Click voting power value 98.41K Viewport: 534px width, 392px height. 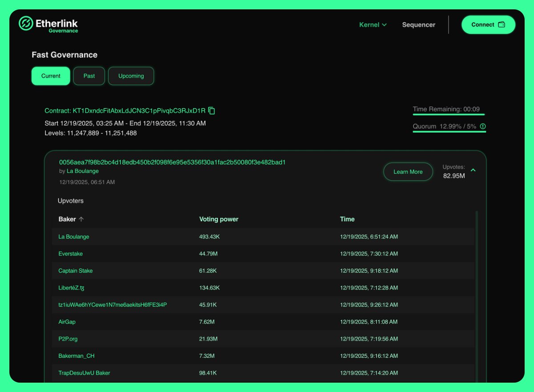[208, 373]
